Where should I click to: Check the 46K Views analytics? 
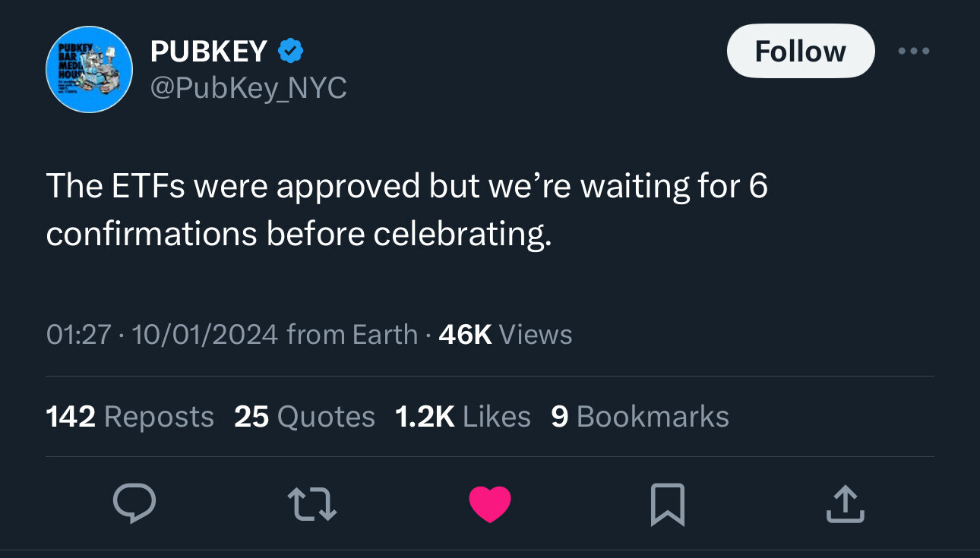(x=505, y=334)
